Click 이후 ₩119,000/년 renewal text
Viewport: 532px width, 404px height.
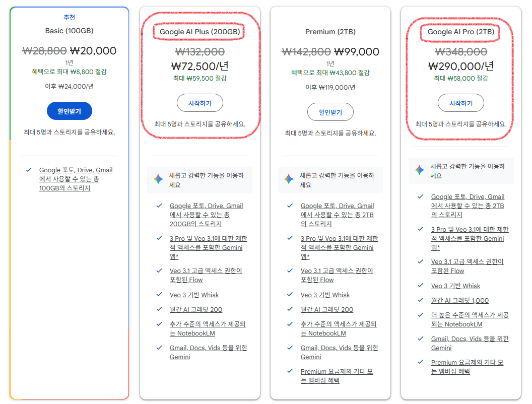tap(330, 88)
